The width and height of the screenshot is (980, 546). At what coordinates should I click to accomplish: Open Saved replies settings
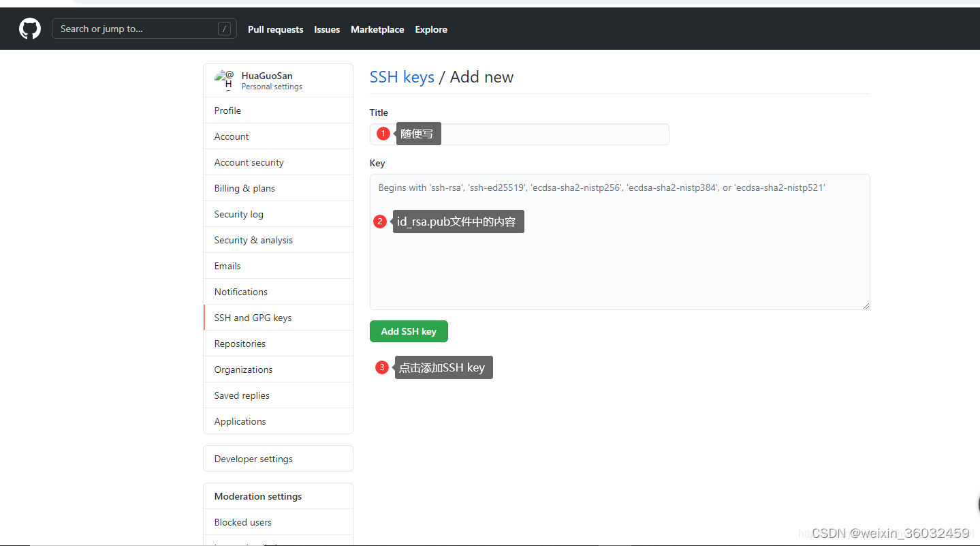point(278,395)
